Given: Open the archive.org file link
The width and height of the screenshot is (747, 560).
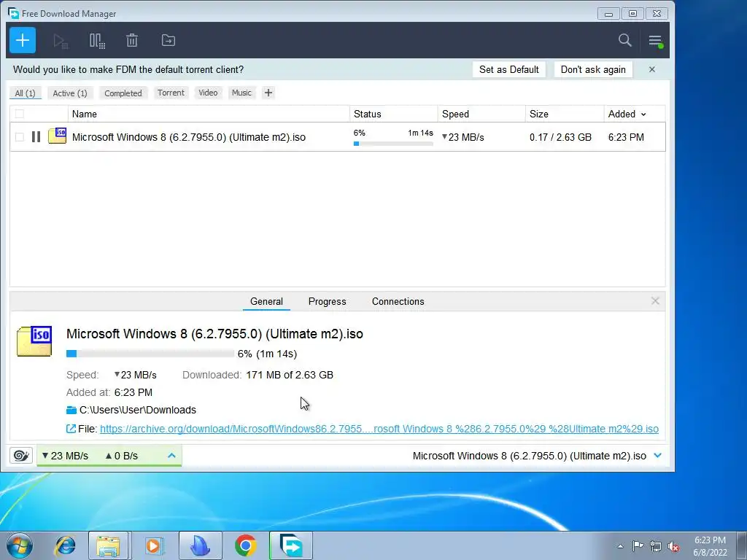Looking at the screenshot, I should point(379,429).
